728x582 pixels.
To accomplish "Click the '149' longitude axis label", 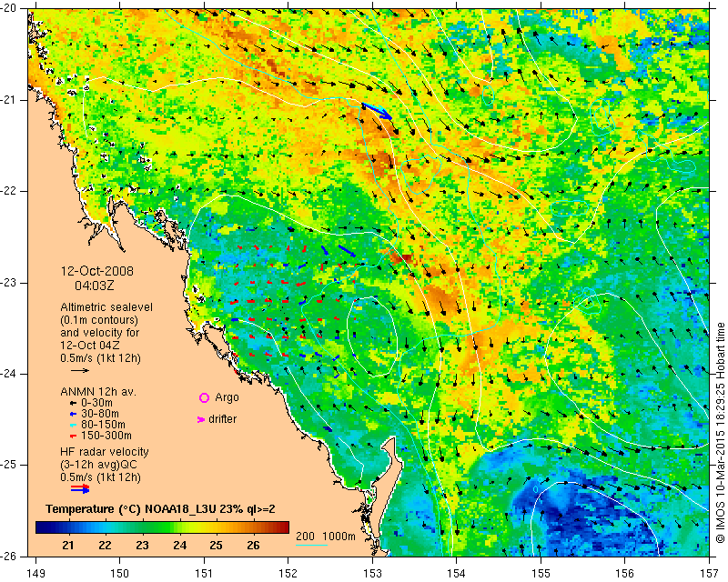I will coord(35,574).
